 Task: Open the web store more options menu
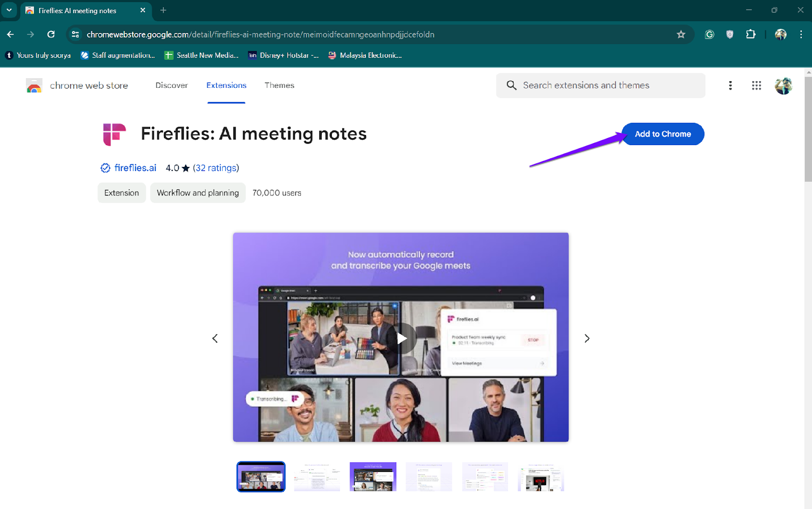[x=730, y=85]
